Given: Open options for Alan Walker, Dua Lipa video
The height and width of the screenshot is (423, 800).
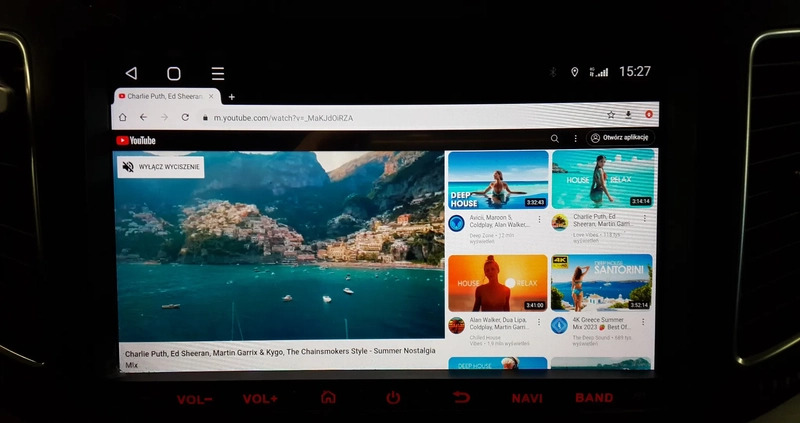Looking at the screenshot, I should pos(539,322).
